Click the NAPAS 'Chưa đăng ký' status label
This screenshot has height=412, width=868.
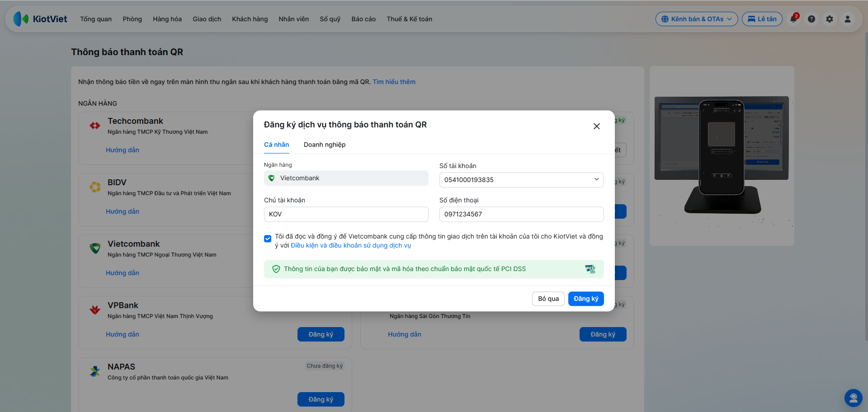click(x=325, y=366)
